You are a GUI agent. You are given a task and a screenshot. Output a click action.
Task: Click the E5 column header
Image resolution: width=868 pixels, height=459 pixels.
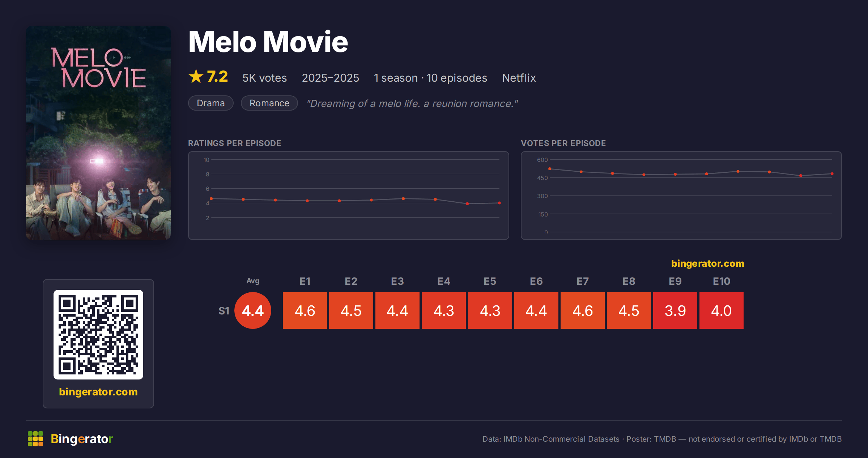tap(490, 281)
